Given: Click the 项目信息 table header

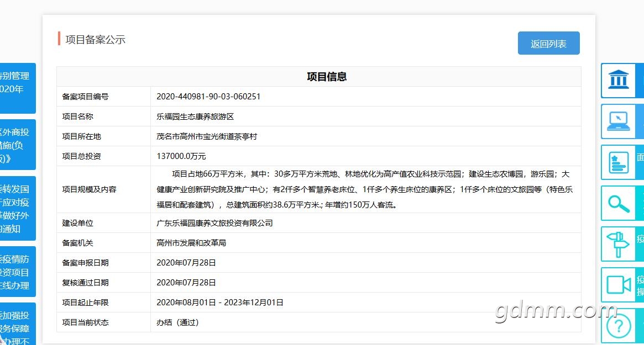Looking at the screenshot, I should [x=319, y=77].
